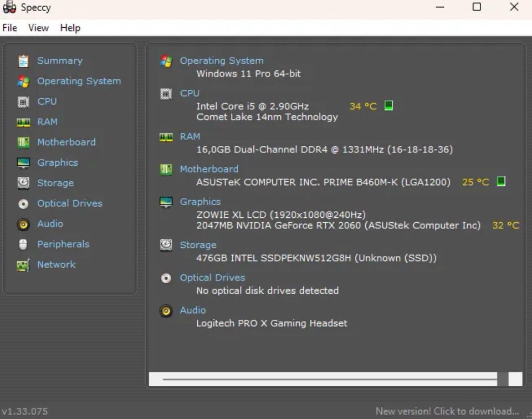Click Windows flag icon in main panel
This screenshot has height=419, width=532.
pyautogui.click(x=166, y=61)
